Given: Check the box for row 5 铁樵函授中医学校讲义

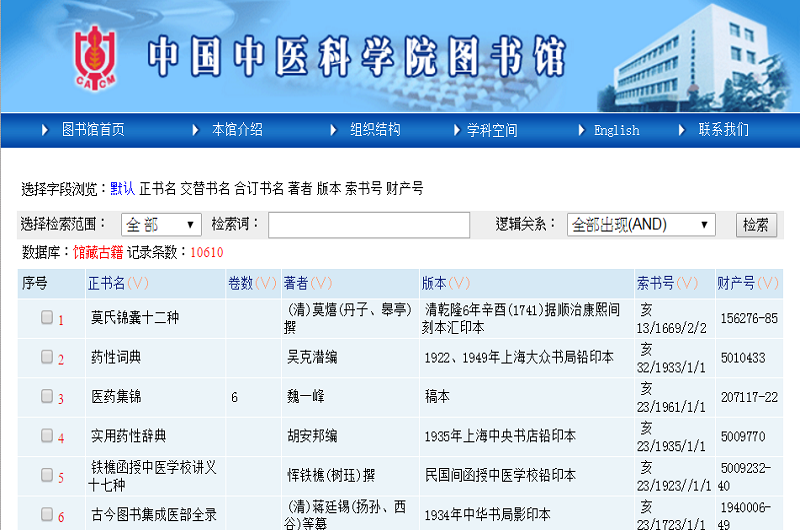Looking at the screenshot, I should coord(47,475).
